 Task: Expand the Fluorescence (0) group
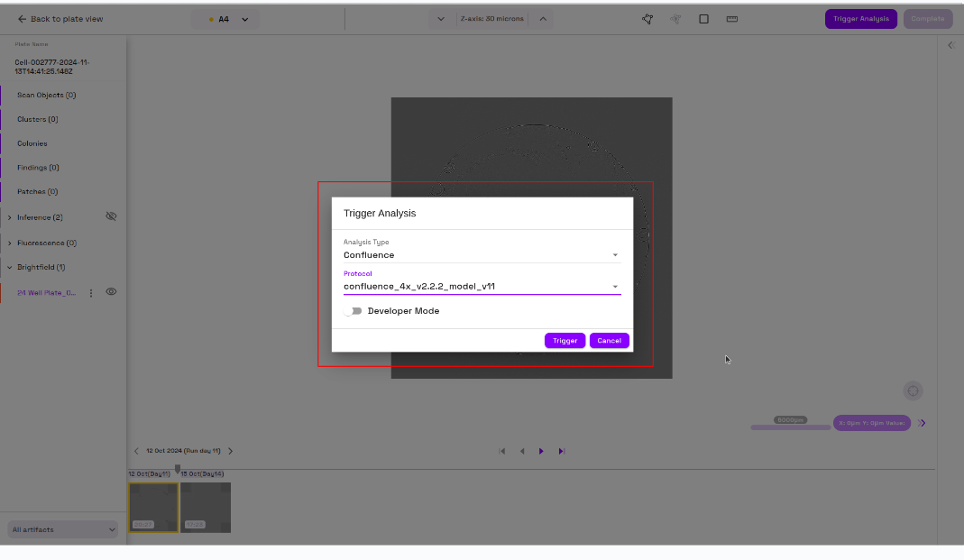pos(10,243)
